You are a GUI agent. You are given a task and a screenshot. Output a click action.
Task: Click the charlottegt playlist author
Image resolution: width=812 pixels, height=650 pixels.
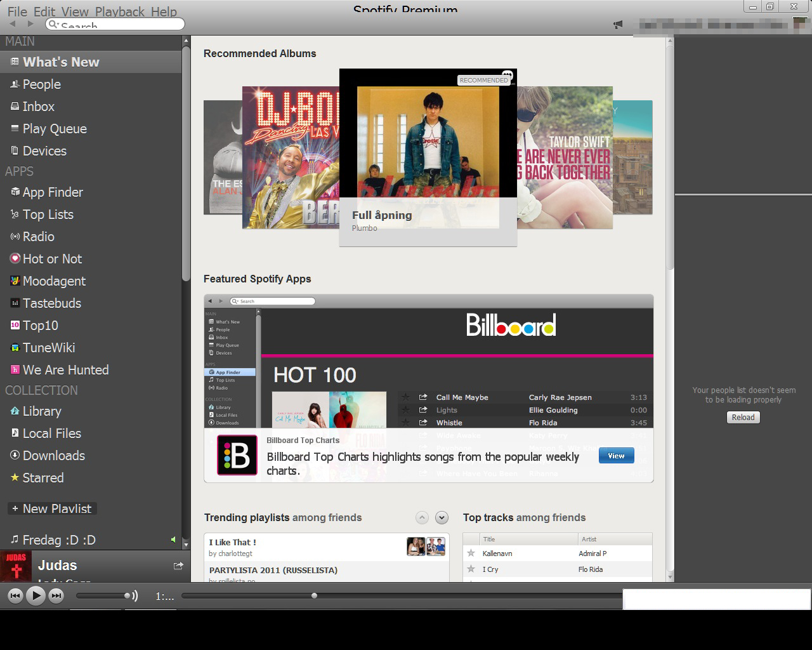[x=235, y=554]
